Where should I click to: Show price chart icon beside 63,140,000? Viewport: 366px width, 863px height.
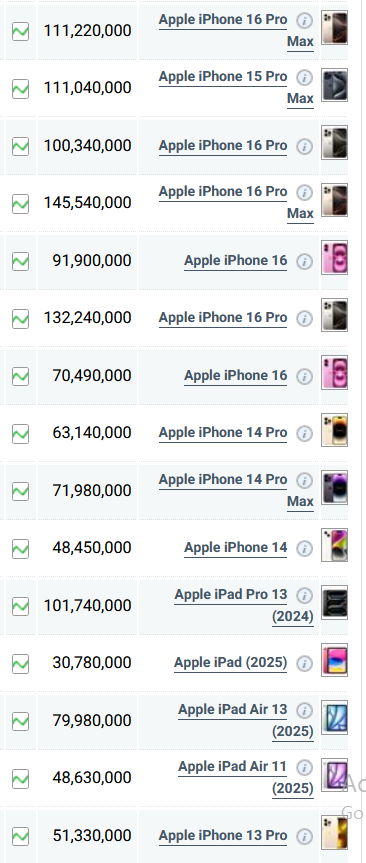(x=20, y=433)
